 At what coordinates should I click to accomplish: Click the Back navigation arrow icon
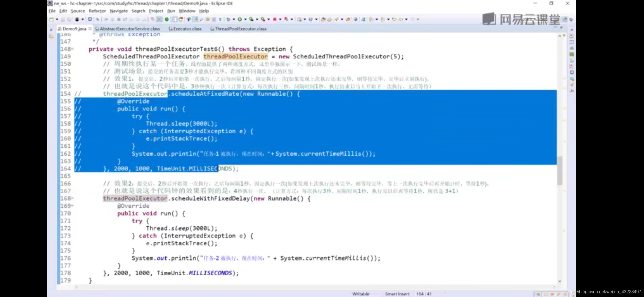[x=401, y=19]
